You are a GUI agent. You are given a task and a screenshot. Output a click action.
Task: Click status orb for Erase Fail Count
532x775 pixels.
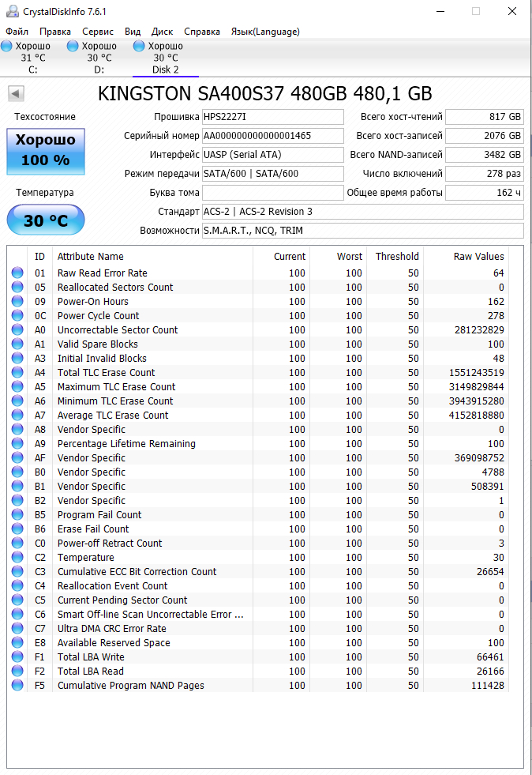17,529
